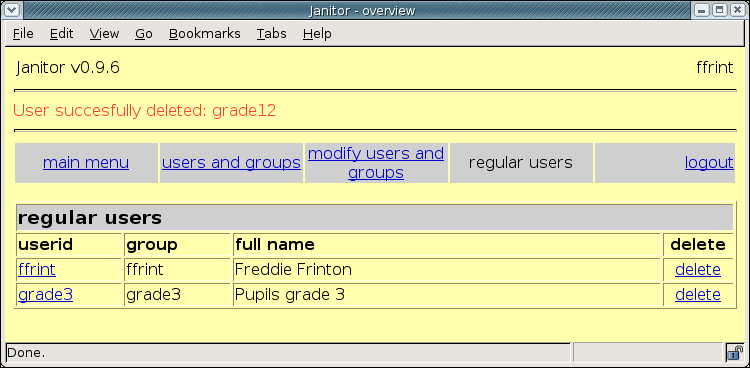Open the Help menu
This screenshot has width=750, height=368.
[317, 33]
